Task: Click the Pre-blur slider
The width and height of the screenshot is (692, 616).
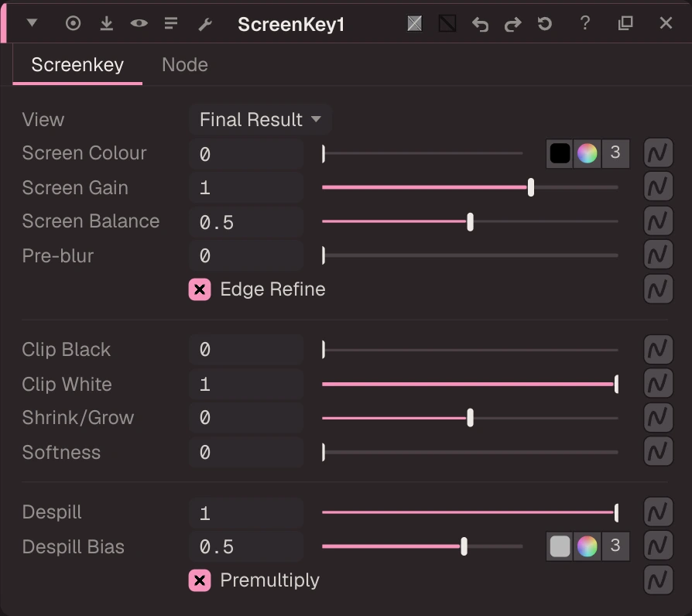Action: 470,255
